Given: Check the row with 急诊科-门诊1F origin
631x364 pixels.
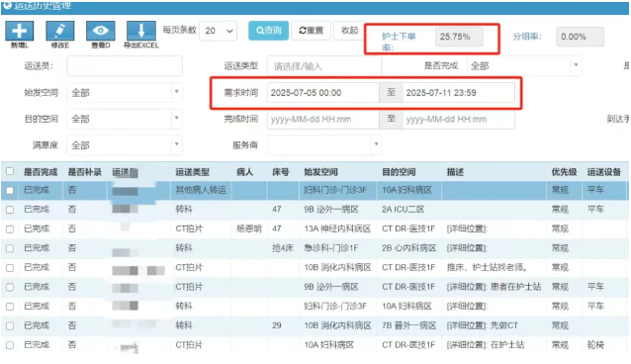Looking at the screenshot, I should pos(10,248).
